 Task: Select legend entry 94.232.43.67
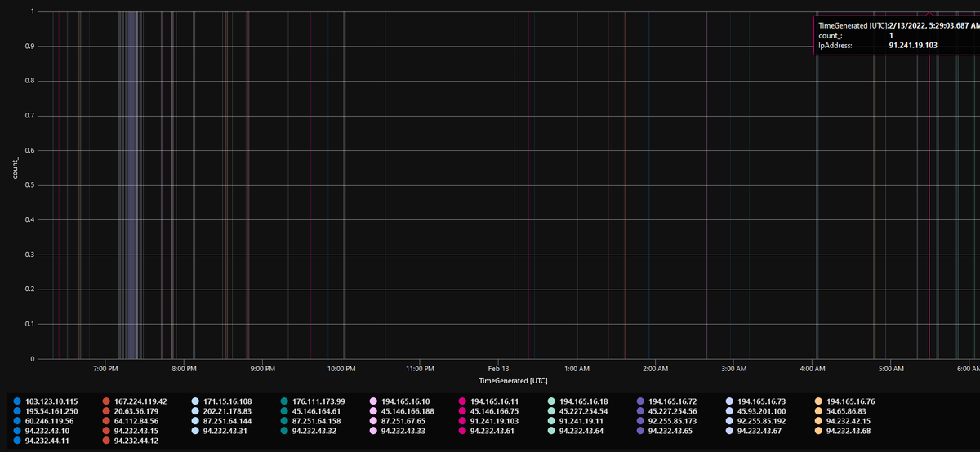pyautogui.click(x=753, y=431)
